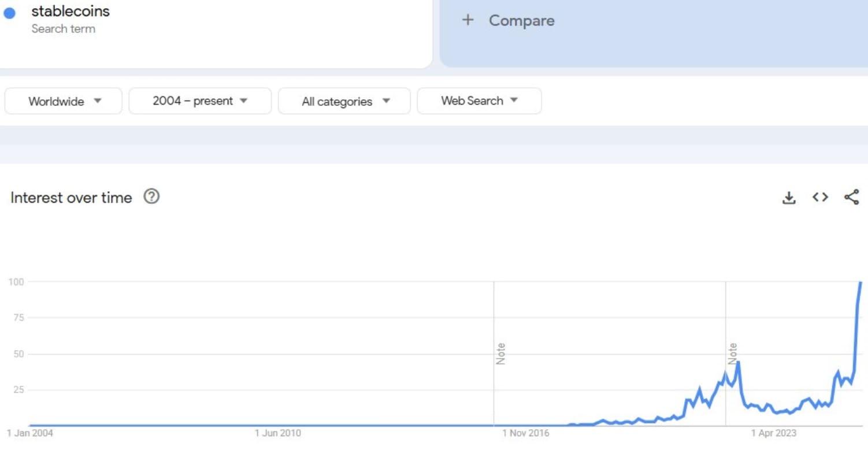Viewport: 868px width, 454px height.
Task: Click the 100 y-axis label
Action: (16, 282)
